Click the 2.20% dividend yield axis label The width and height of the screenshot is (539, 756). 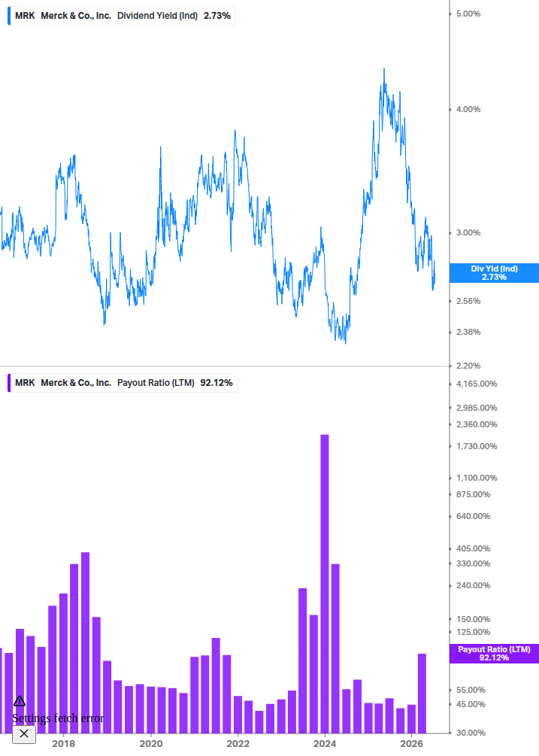click(x=468, y=366)
